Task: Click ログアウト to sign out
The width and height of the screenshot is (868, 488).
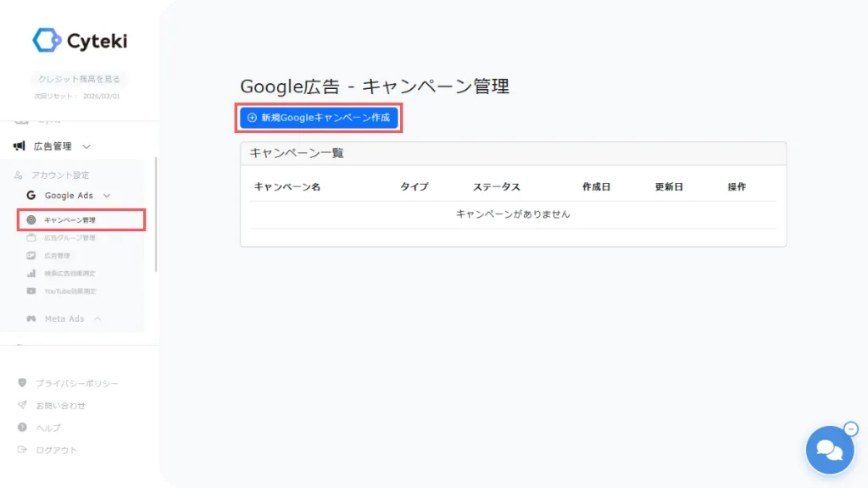Action: 56,450
